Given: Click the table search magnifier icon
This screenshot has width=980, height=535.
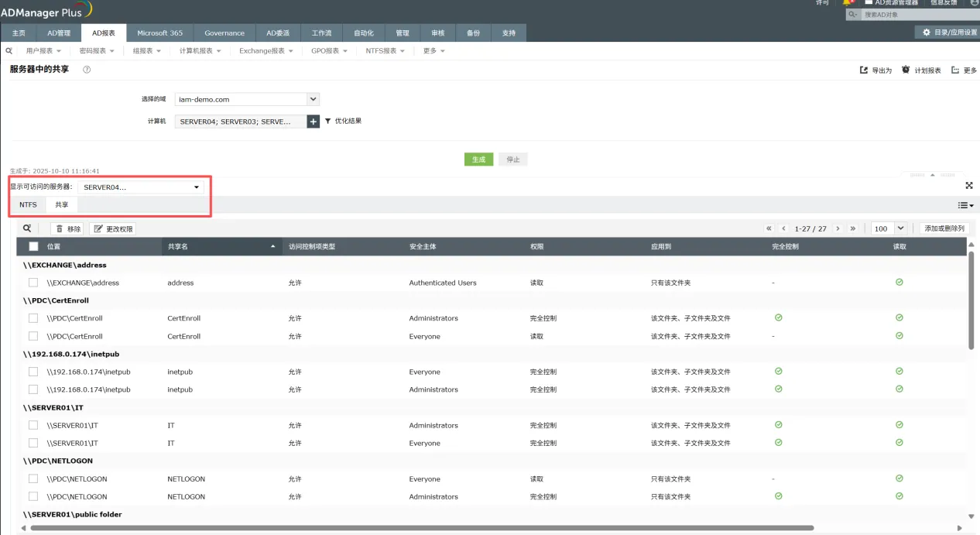Looking at the screenshot, I should coord(27,228).
